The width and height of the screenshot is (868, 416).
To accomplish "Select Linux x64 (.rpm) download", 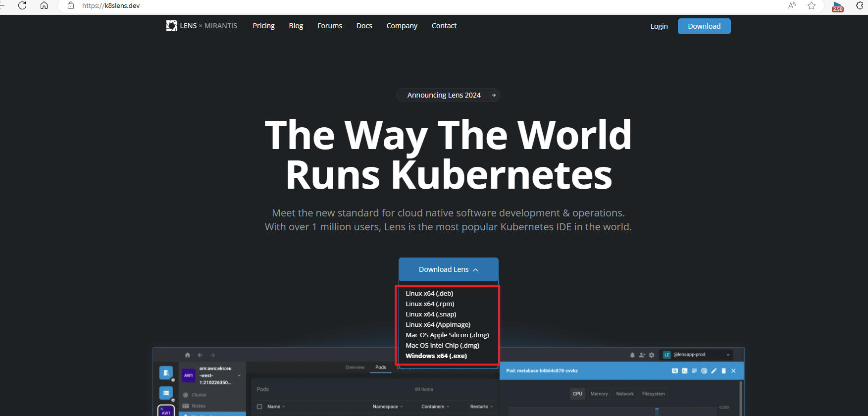I will [430, 304].
